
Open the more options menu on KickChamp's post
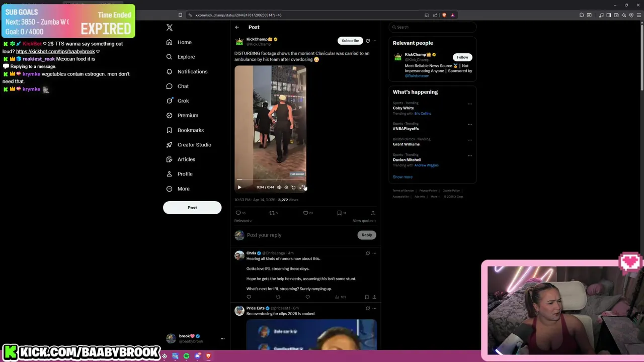click(374, 41)
